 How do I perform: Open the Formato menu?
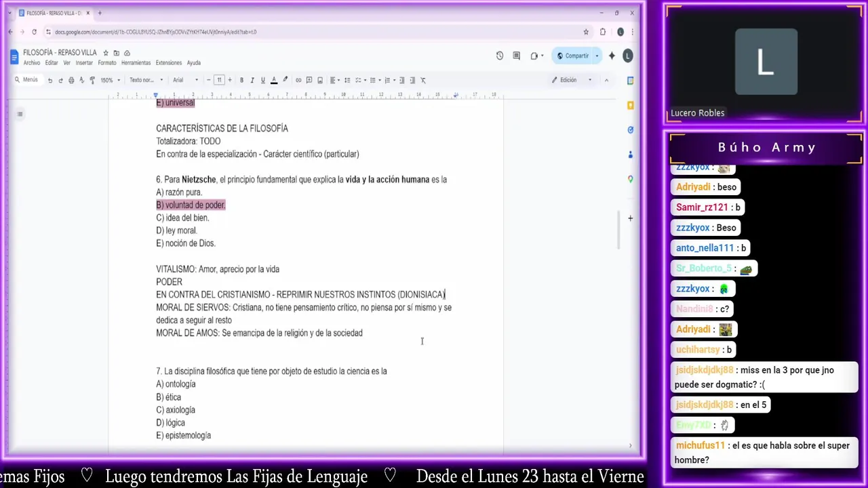point(107,63)
